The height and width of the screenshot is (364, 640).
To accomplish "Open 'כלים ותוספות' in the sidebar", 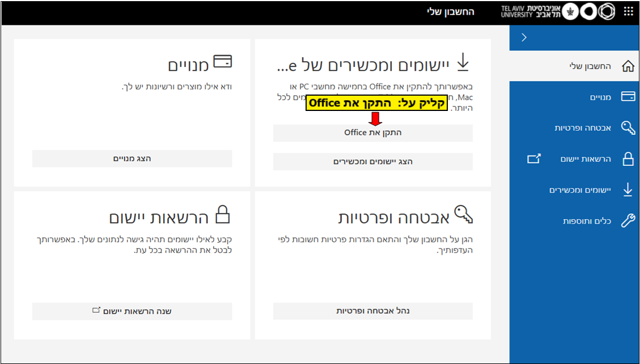I will [x=587, y=221].
